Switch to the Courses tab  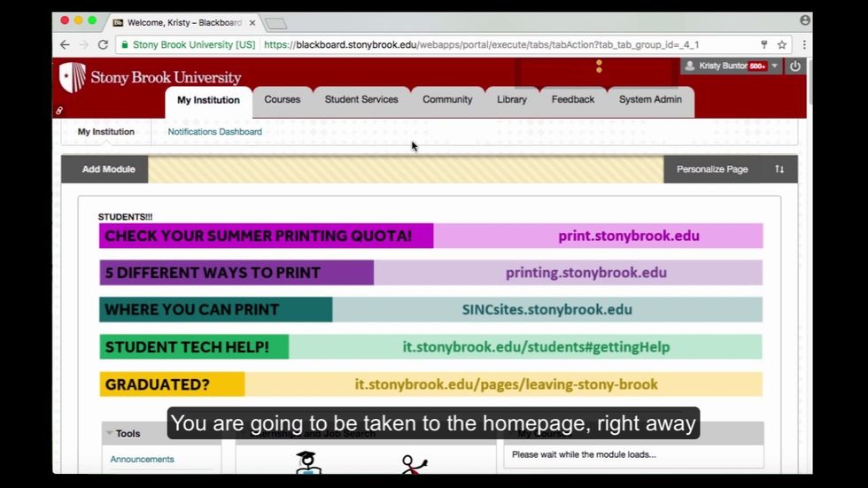[x=282, y=100]
